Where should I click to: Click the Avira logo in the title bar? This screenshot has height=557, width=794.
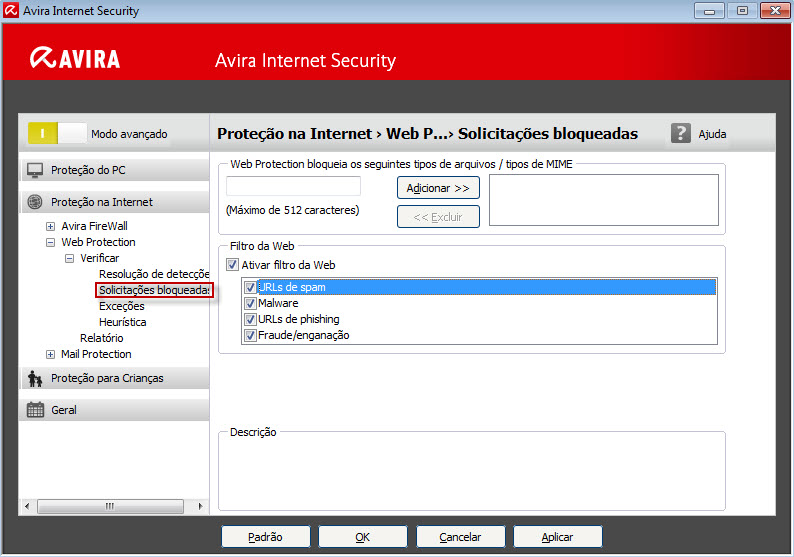click(11, 10)
